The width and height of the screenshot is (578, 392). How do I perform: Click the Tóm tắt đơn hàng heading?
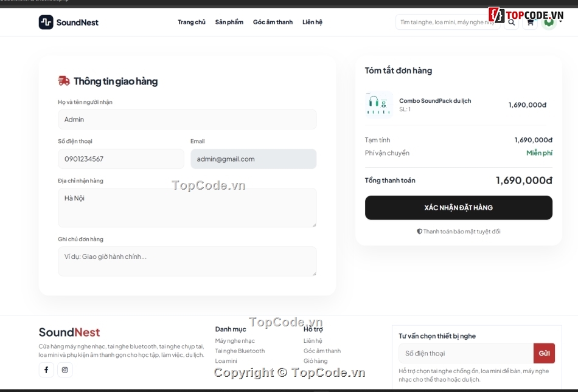click(x=399, y=70)
